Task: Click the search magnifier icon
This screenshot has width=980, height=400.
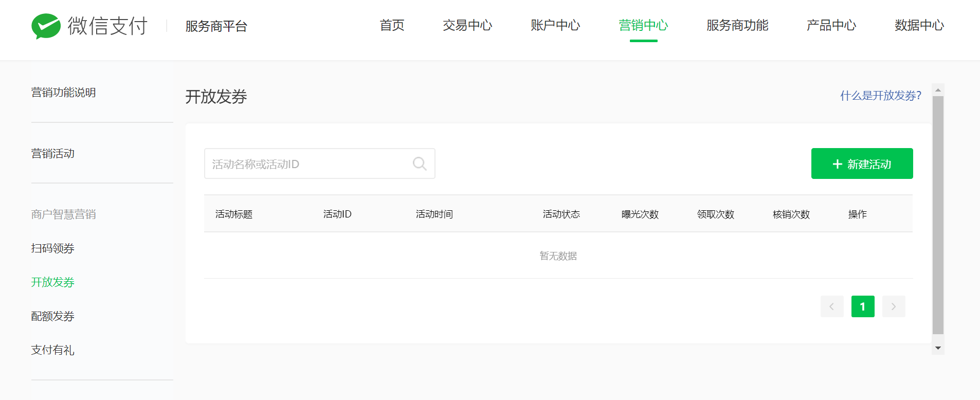Action: tap(420, 164)
